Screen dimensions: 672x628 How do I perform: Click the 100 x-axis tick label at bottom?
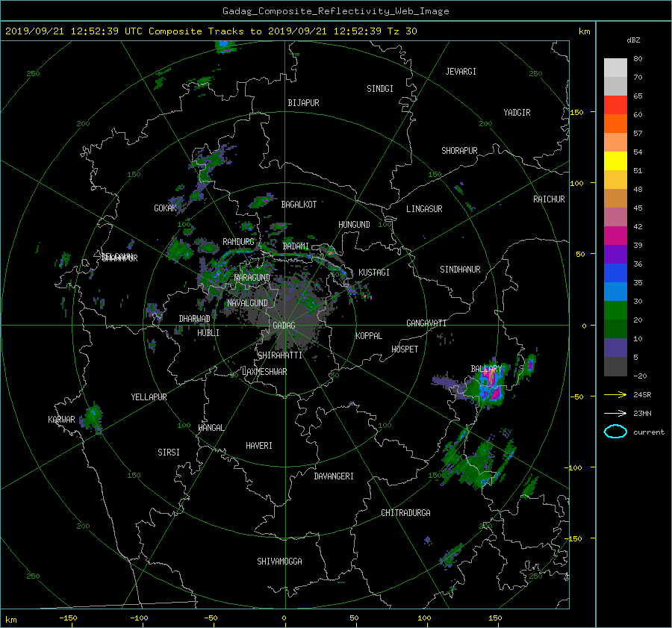click(x=424, y=618)
